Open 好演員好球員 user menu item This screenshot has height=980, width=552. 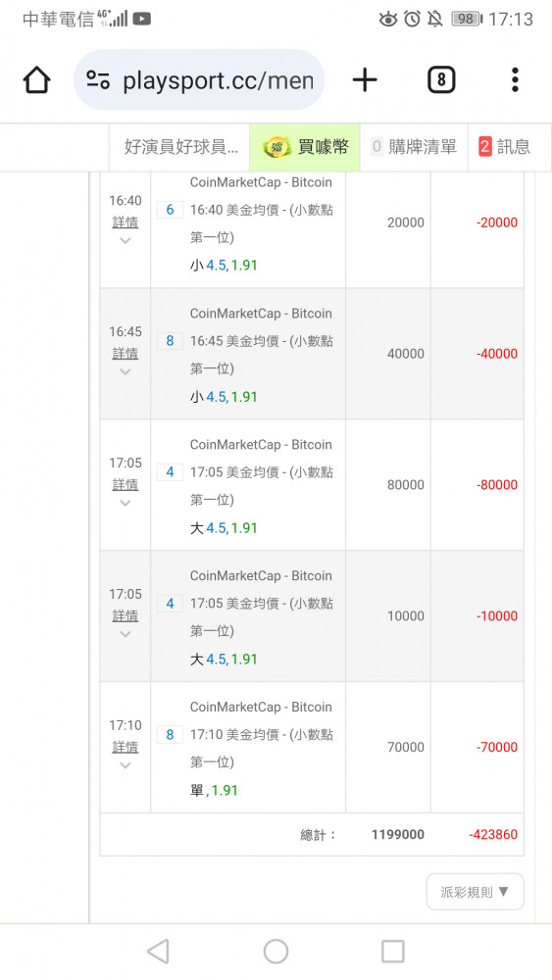tap(180, 147)
